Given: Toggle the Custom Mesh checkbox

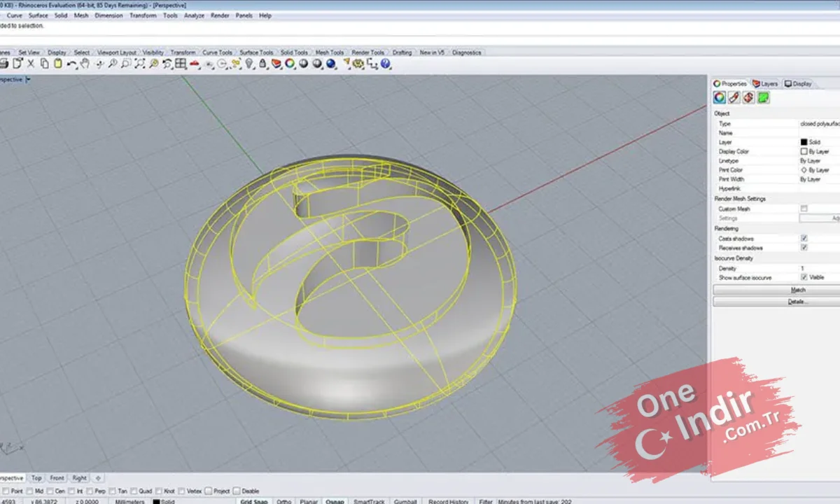Looking at the screenshot, I should 804,209.
